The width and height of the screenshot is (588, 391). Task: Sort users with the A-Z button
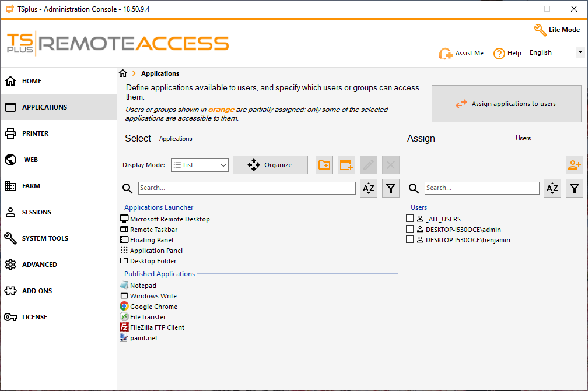click(x=552, y=188)
